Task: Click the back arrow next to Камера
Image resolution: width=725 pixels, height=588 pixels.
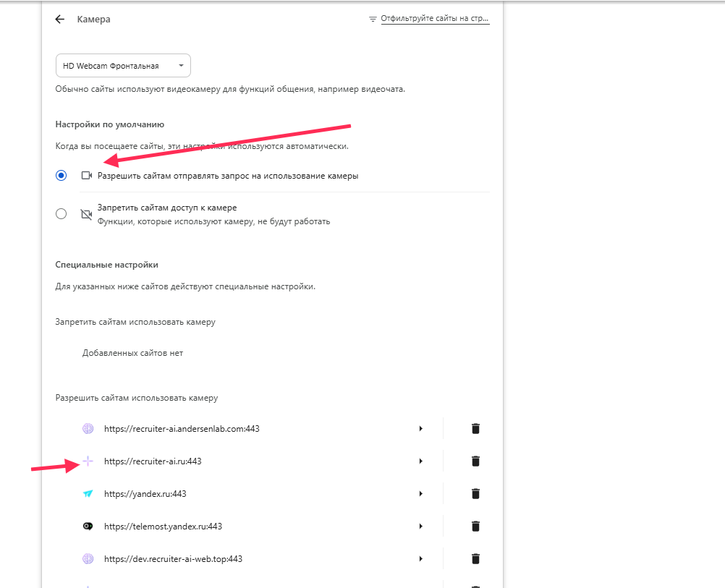Action: [x=60, y=20]
